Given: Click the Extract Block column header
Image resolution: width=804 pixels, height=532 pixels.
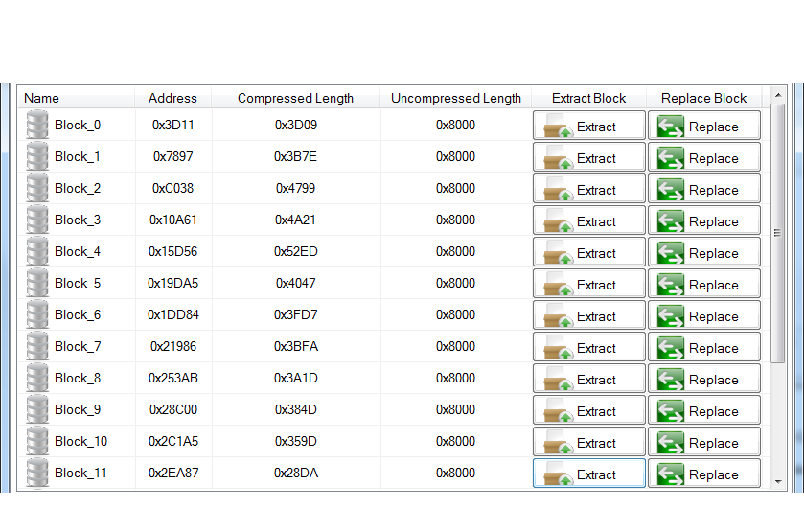Looking at the screenshot, I should (588, 98).
